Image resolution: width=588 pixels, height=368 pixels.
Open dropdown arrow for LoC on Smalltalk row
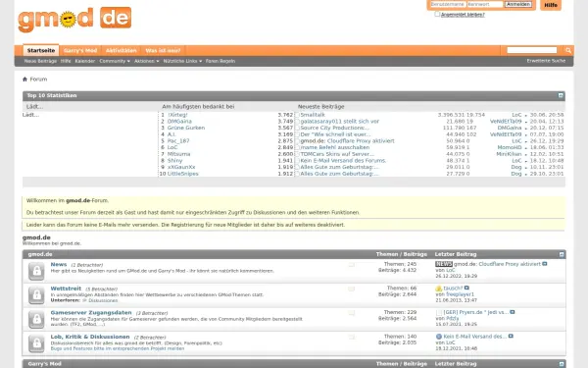pos(525,115)
